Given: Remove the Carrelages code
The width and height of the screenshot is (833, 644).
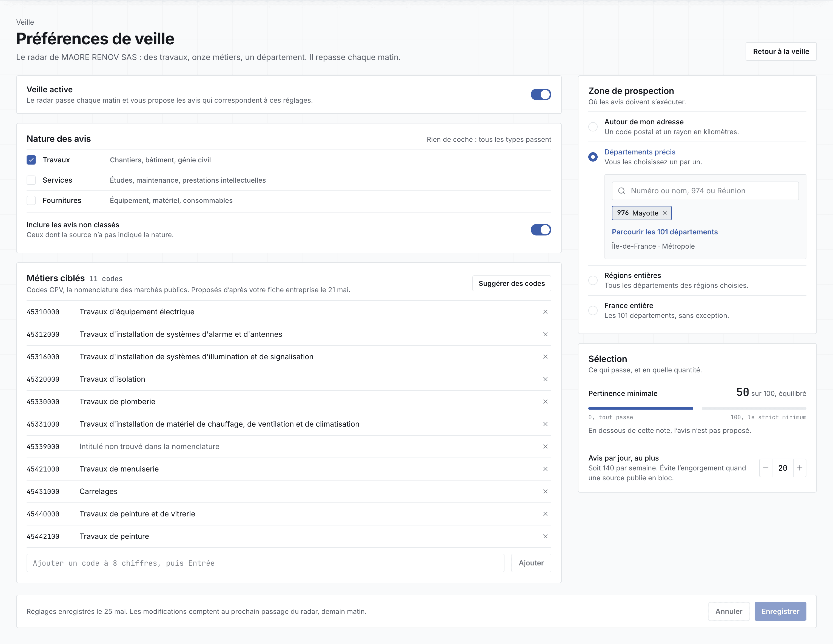Looking at the screenshot, I should [545, 491].
